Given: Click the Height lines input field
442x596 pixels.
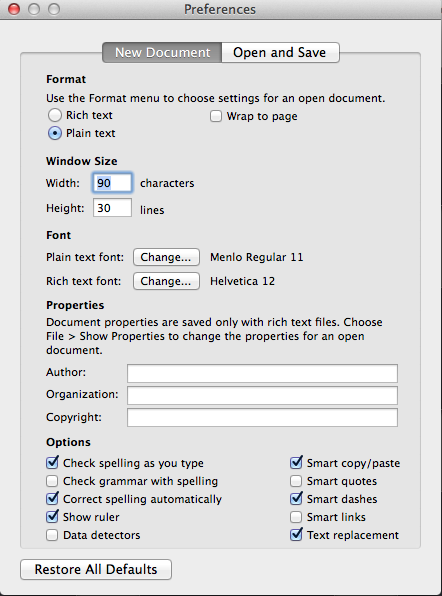Looking at the screenshot, I should point(112,208).
